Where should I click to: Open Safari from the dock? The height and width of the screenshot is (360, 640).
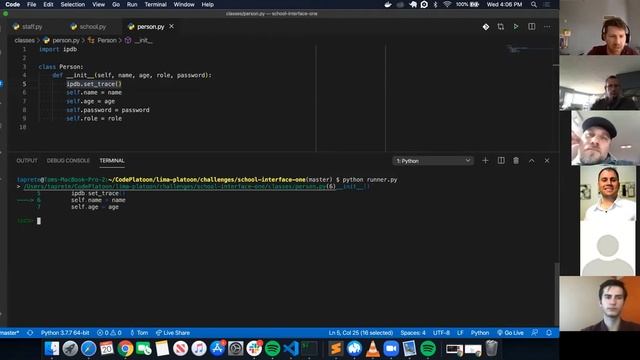(x=89, y=349)
